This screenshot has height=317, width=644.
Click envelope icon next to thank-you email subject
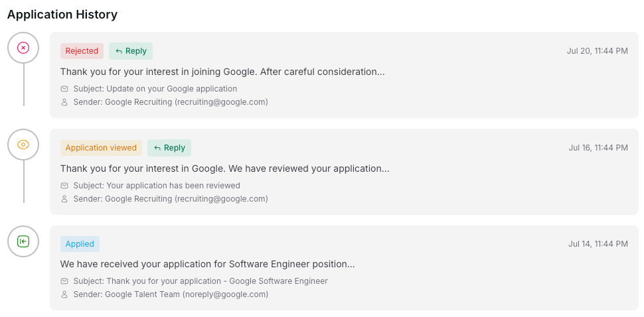tap(64, 281)
